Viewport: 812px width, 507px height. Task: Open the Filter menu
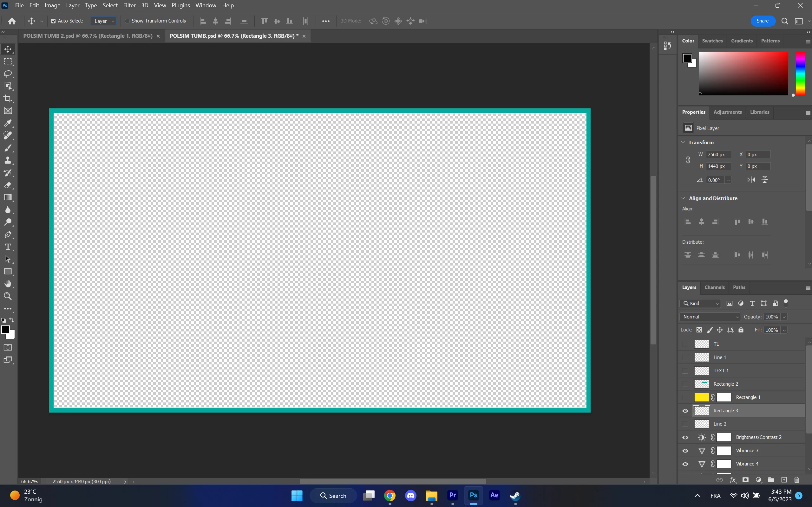coord(129,5)
